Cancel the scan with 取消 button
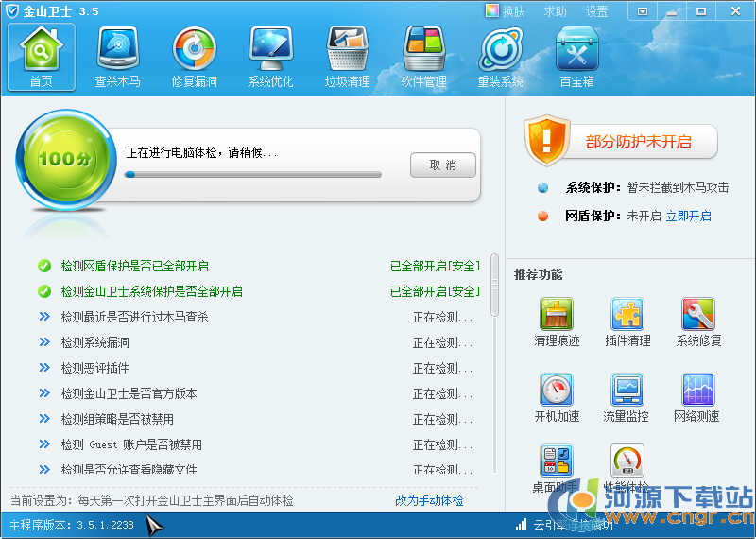 coord(443,165)
